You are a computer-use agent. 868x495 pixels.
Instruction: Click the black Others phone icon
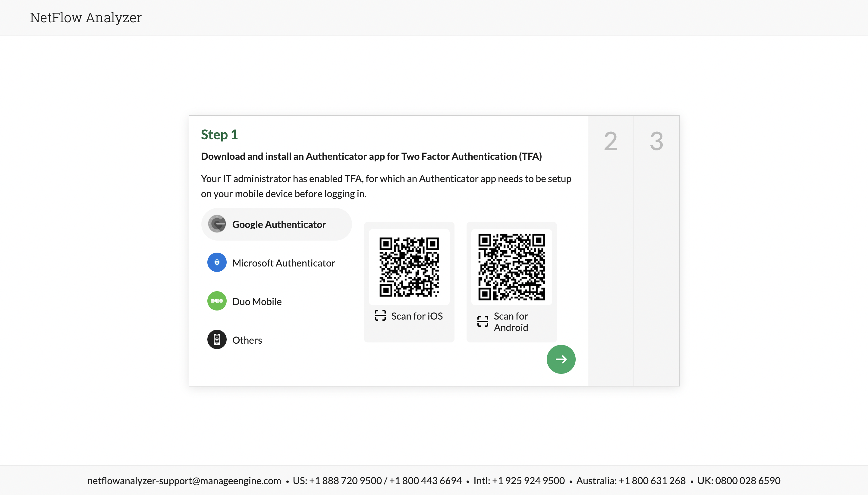pos(217,340)
